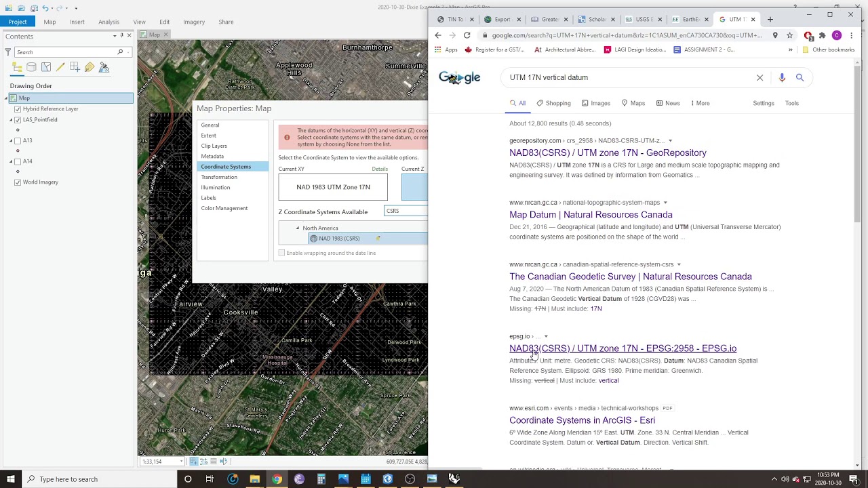The width and height of the screenshot is (868, 488).
Task: Open Chrome extensions puzzle icon
Action: click(x=822, y=35)
